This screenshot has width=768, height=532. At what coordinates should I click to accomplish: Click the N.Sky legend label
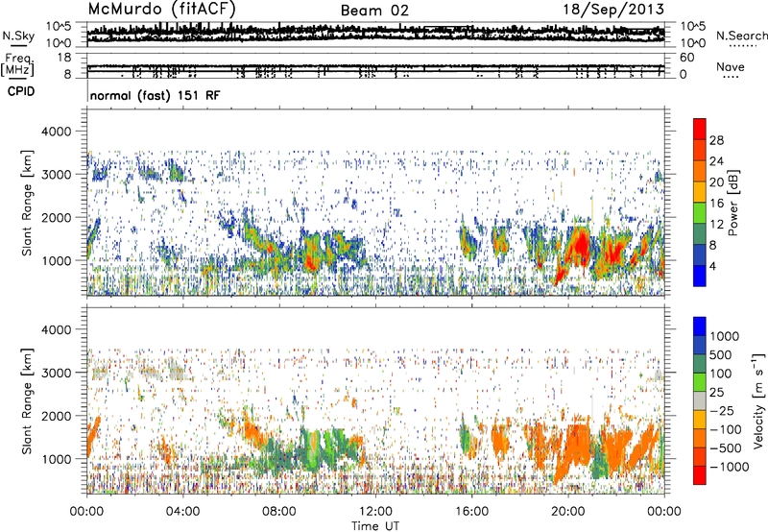[18, 36]
